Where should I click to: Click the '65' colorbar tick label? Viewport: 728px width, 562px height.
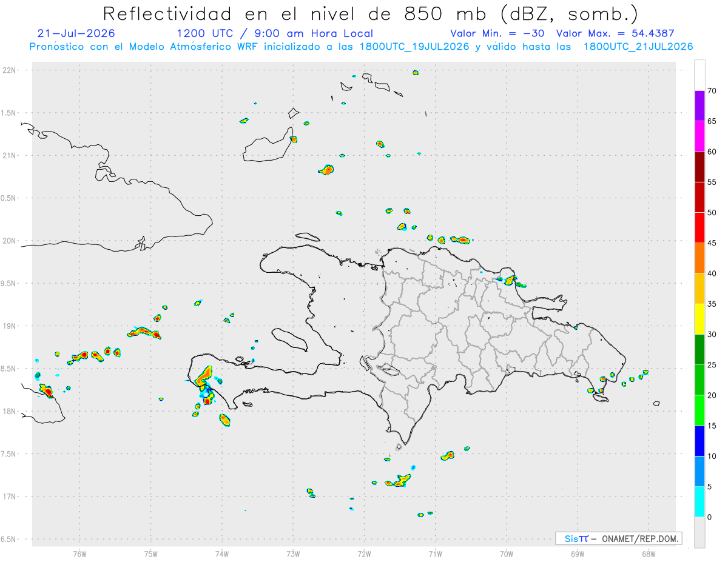(x=712, y=121)
